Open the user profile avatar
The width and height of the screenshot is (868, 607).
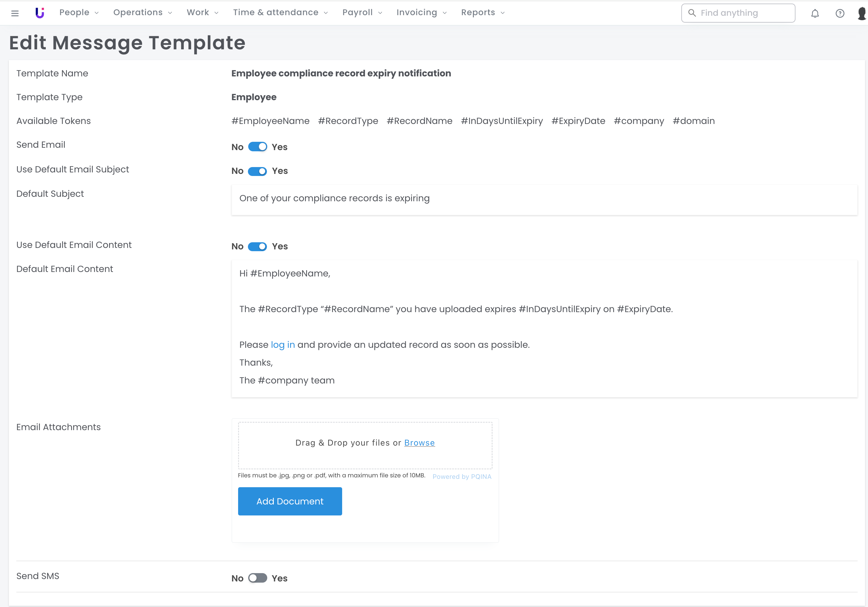[x=862, y=13]
